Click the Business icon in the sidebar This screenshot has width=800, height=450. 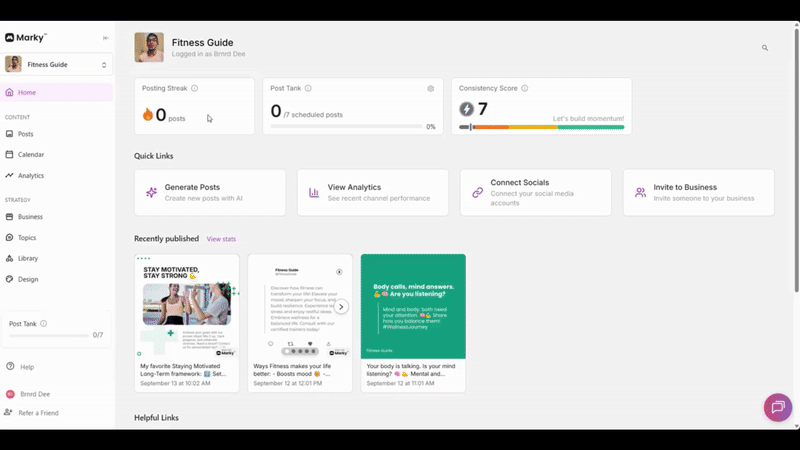[9, 217]
